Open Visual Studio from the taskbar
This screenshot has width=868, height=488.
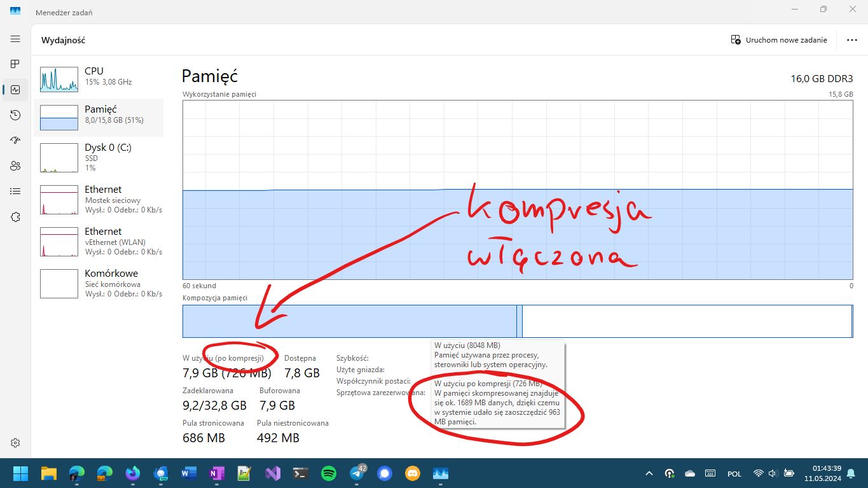pos(272,473)
